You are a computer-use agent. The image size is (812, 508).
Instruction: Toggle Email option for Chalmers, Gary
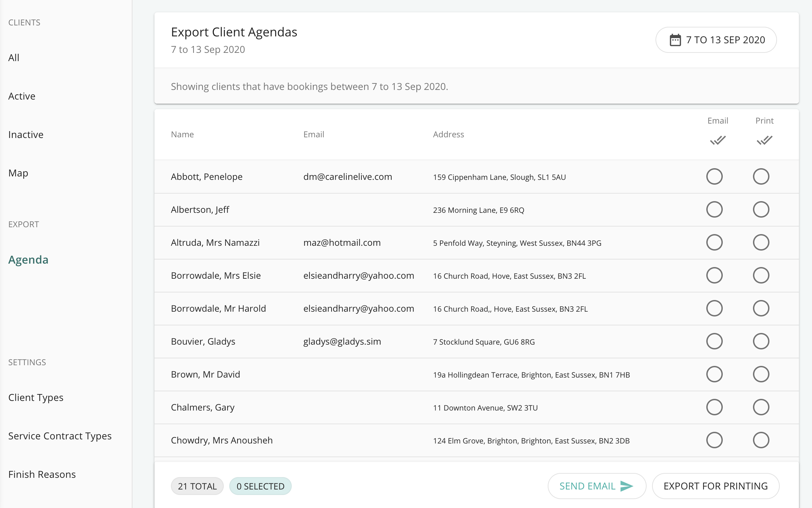(x=715, y=407)
